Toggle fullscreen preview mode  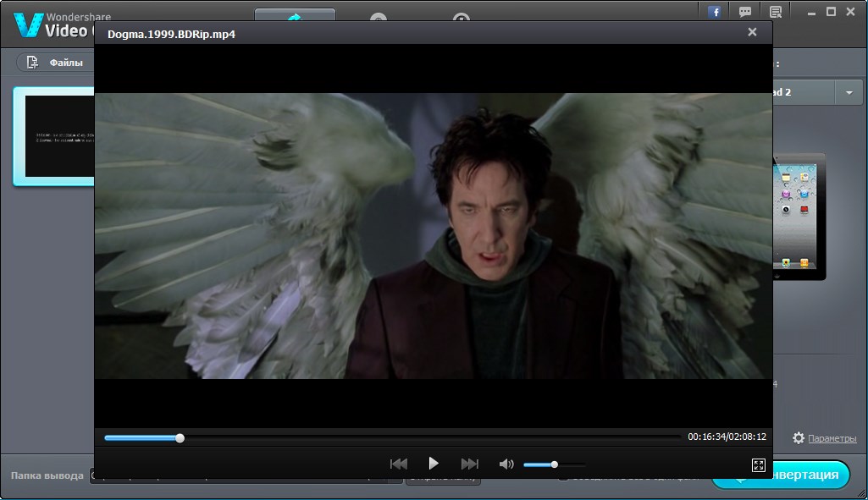click(x=759, y=465)
